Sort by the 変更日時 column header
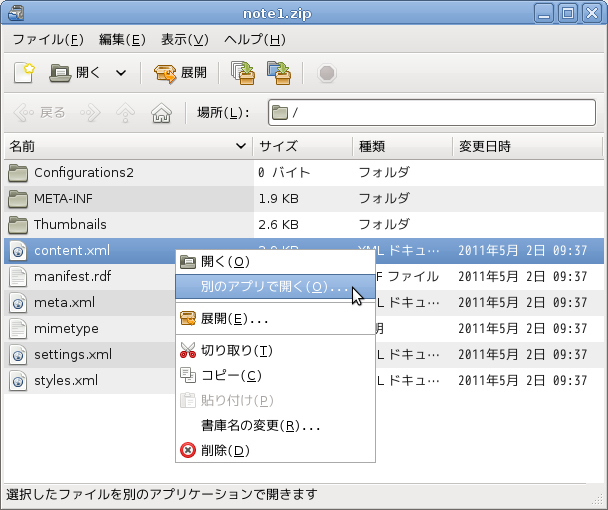Viewport: 608px width, 510px height. 527,147
